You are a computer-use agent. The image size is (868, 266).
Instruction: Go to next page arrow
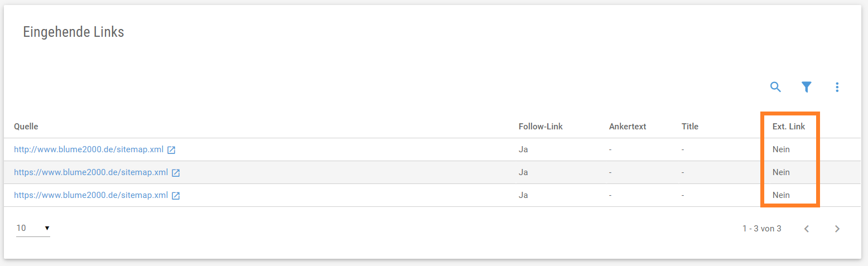[x=837, y=229]
